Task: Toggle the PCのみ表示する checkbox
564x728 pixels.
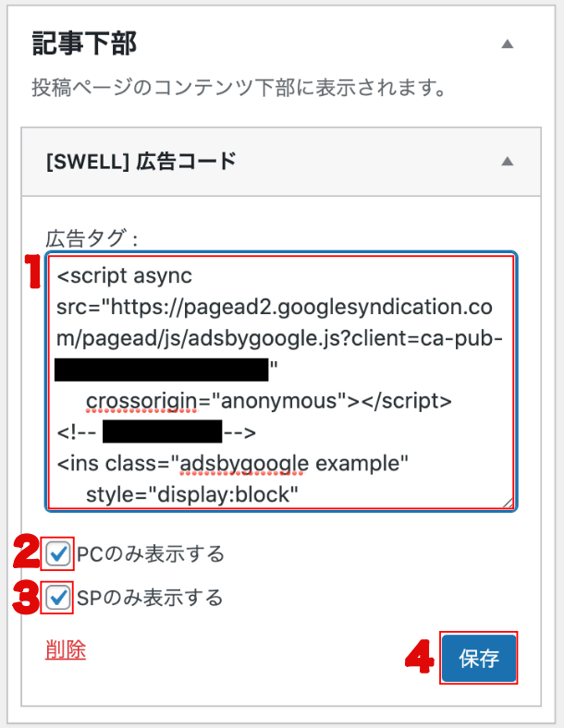Action: point(58,554)
